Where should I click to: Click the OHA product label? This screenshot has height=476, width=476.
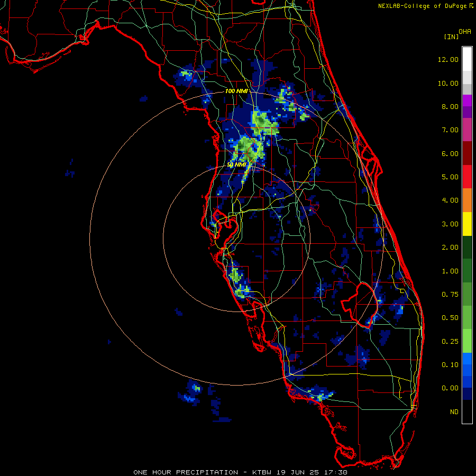tap(465, 32)
